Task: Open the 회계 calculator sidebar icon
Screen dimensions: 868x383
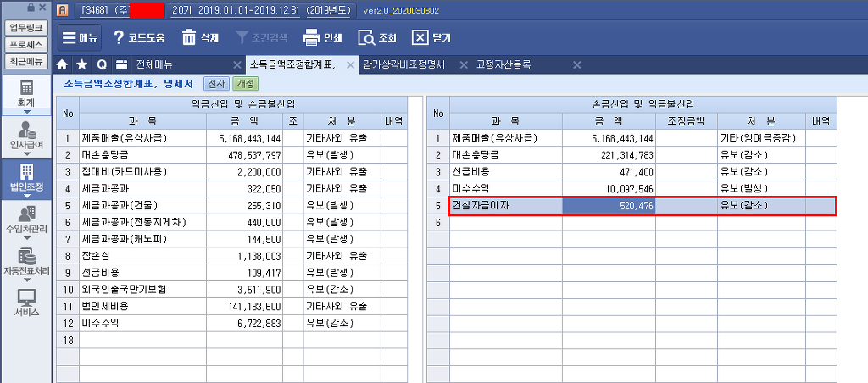Action: pyautogui.click(x=26, y=88)
